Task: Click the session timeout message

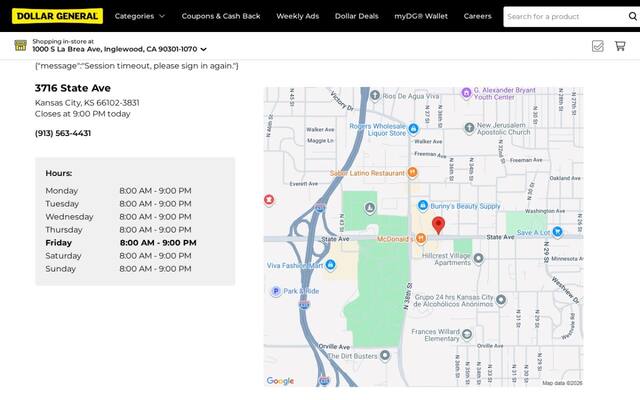Action: 137,66
